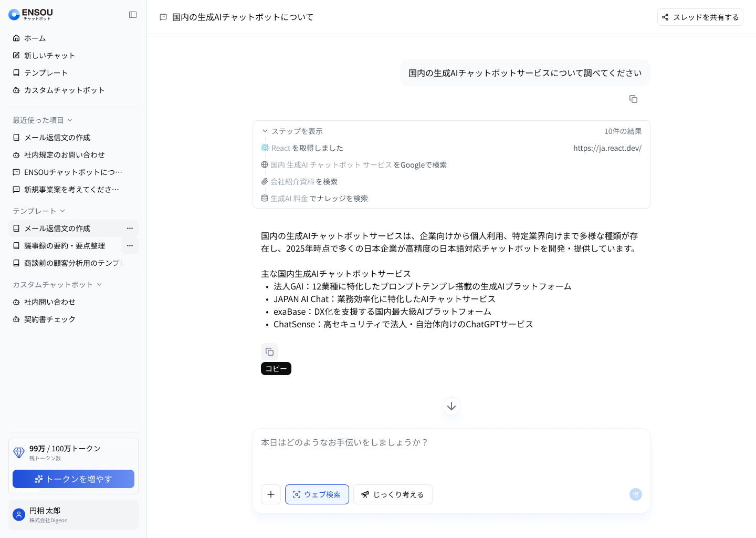Click スレッドを共有する button
Screen dimensions: 756x538
coord(700,17)
